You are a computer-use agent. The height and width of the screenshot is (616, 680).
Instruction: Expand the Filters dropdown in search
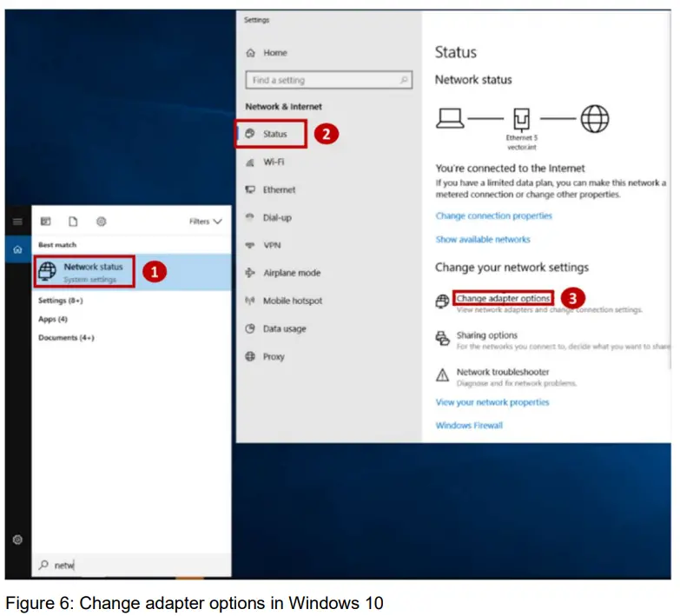pyautogui.click(x=206, y=222)
